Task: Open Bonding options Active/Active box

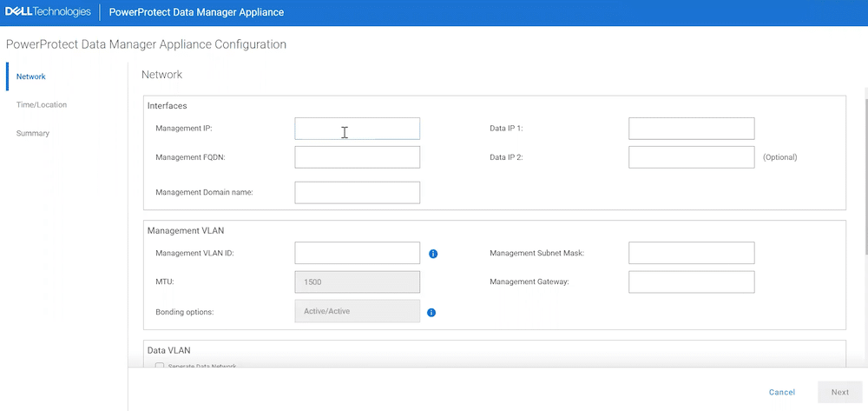Action: pos(357,311)
